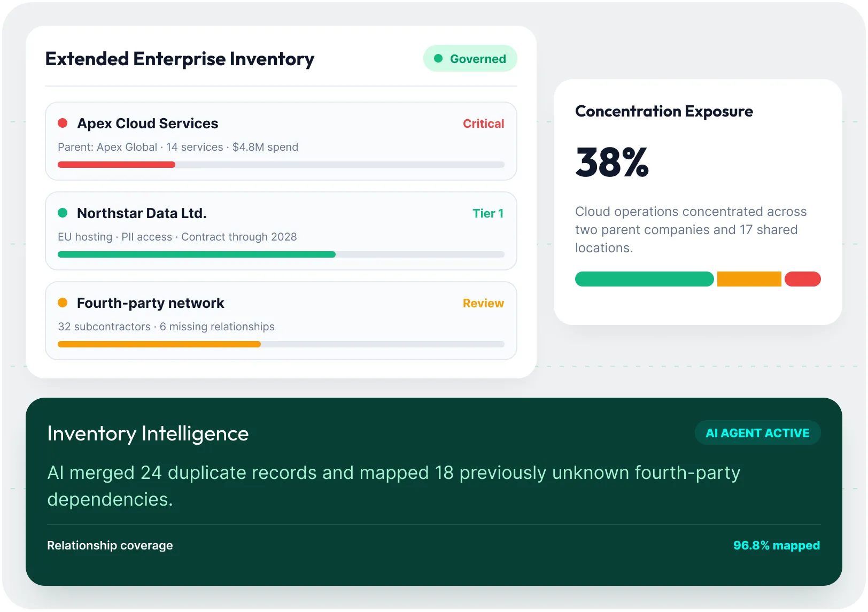This screenshot has width=868, height=612.
Task: Click the green dot in Governed badge
Action: point(438,58)
